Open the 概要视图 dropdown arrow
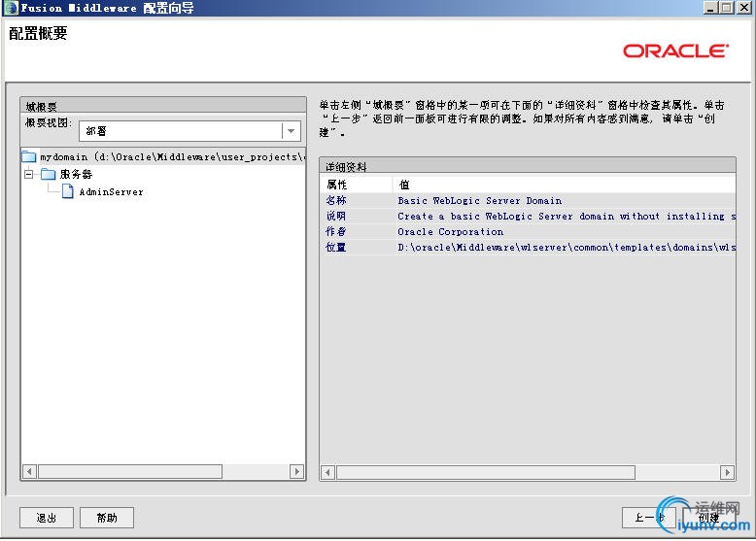Image resolution: width=756 pixels, height=541 pixels. [292, 131]
